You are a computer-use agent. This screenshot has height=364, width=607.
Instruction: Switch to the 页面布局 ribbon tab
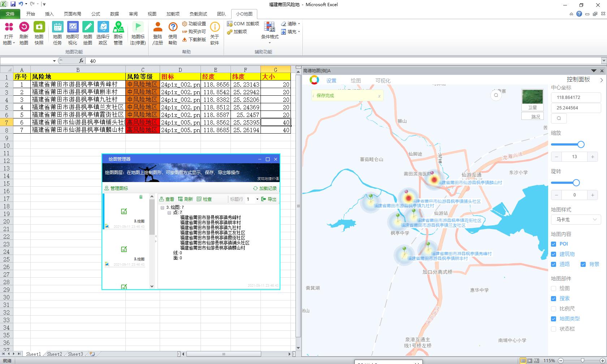tap(72, 14)
